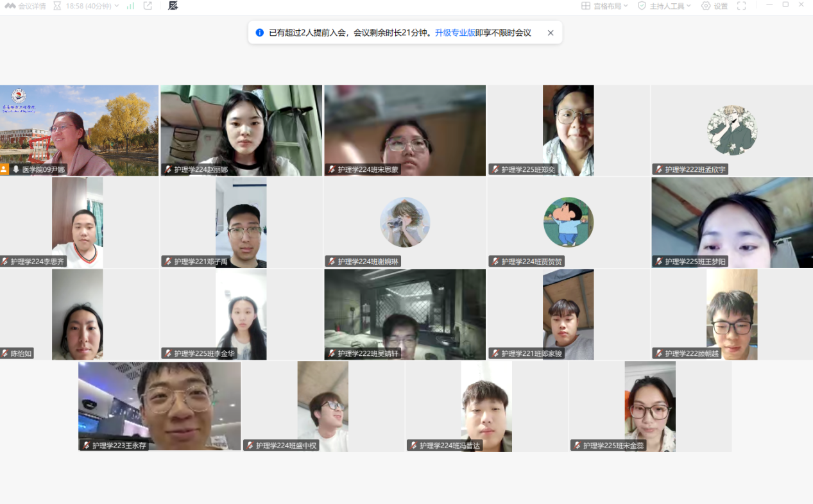This screenshot has height=504, width=813.
Task: Select 护理学224班贾贺贺 cartoon avatar tile
Action: [x=568, y=222]
